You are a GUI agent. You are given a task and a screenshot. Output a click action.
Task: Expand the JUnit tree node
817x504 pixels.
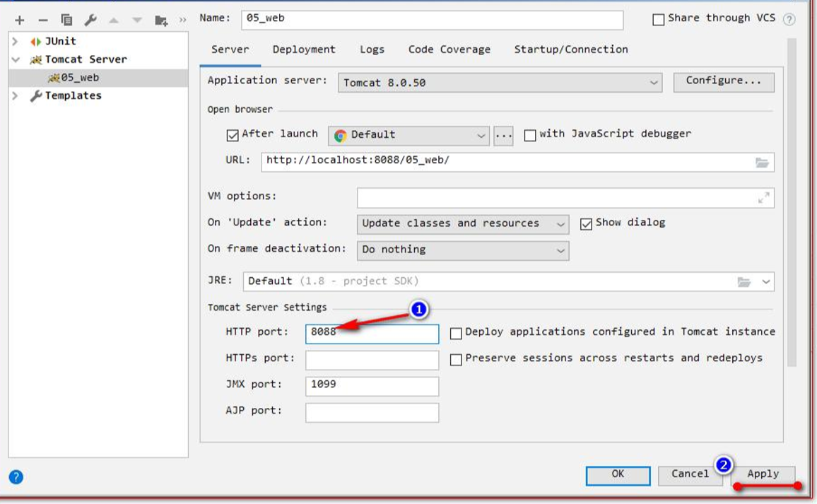click(15, 41)
